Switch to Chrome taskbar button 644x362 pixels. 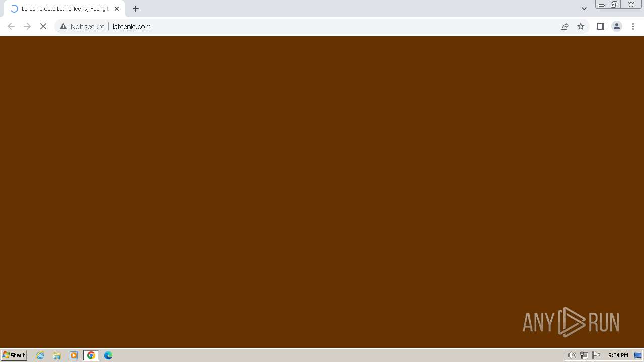[91, 355]
